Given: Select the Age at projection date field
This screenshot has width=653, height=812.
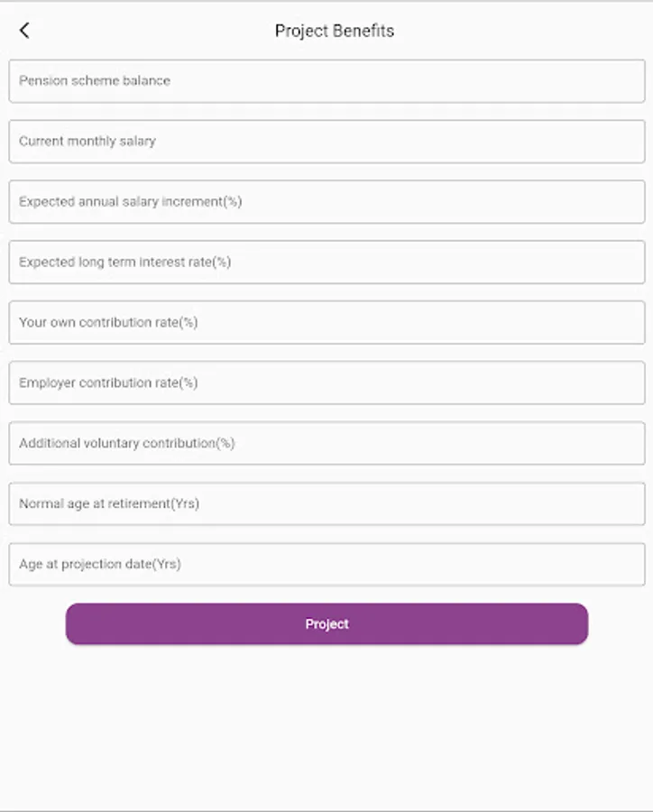Looking at the screenshot, I should (326, 565).
